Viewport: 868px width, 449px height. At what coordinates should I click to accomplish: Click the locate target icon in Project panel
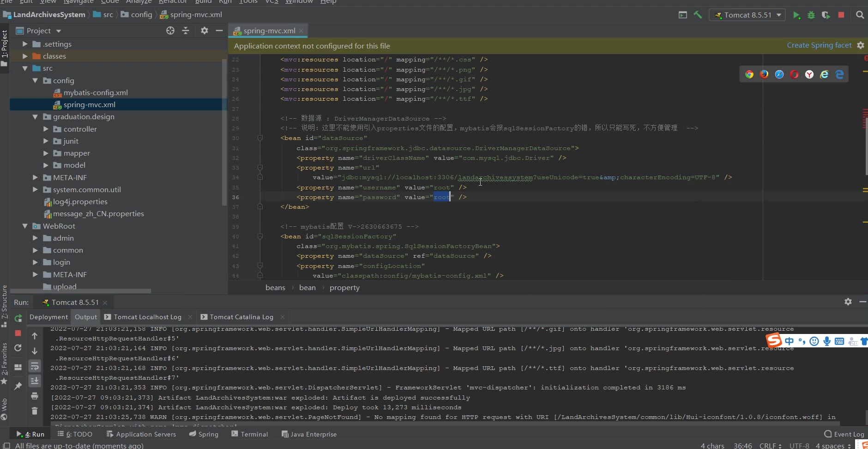tap(170, 30)
